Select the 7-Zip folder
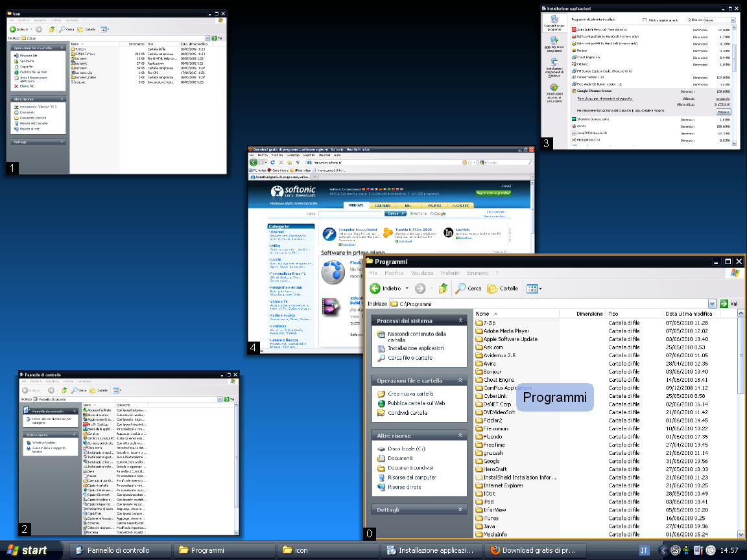Image resolution: width=747 pixels, height=560 pixels. (x=486, y=322)
